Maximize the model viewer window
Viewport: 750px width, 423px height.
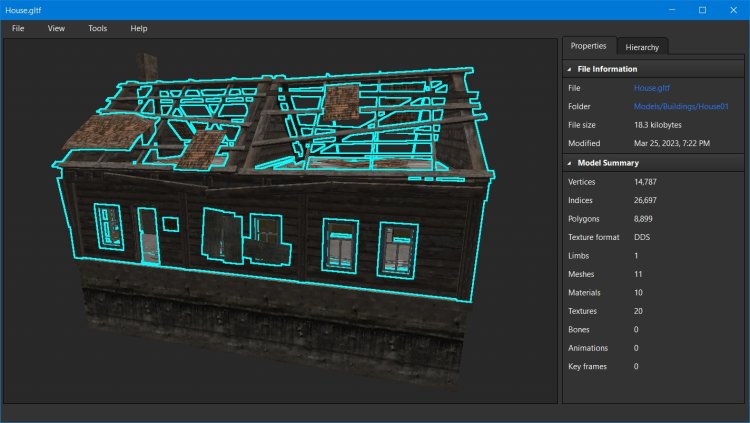coord(702,10)
